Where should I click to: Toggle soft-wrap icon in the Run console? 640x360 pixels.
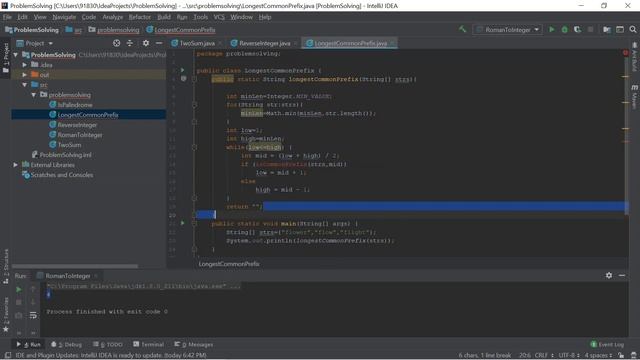[x=33, y=315]
